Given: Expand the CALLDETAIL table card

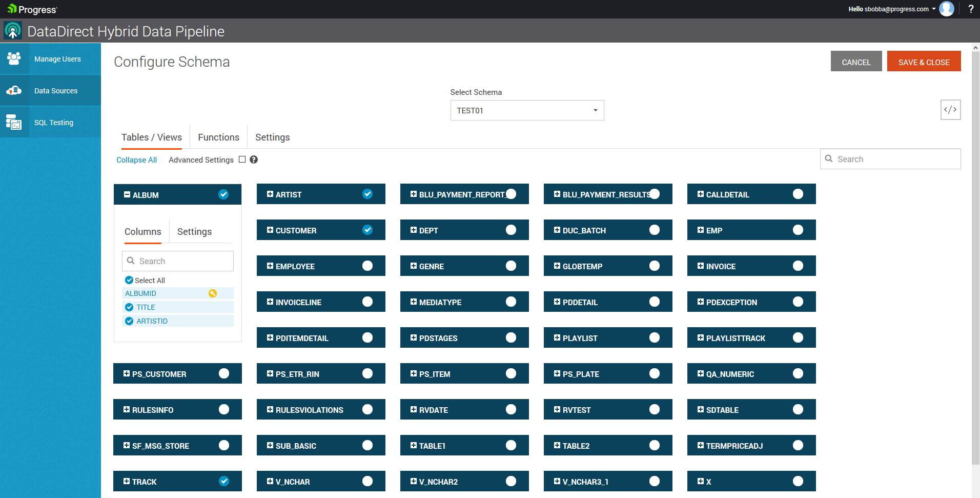Looking at the screenshot, I should pos(701,194).
